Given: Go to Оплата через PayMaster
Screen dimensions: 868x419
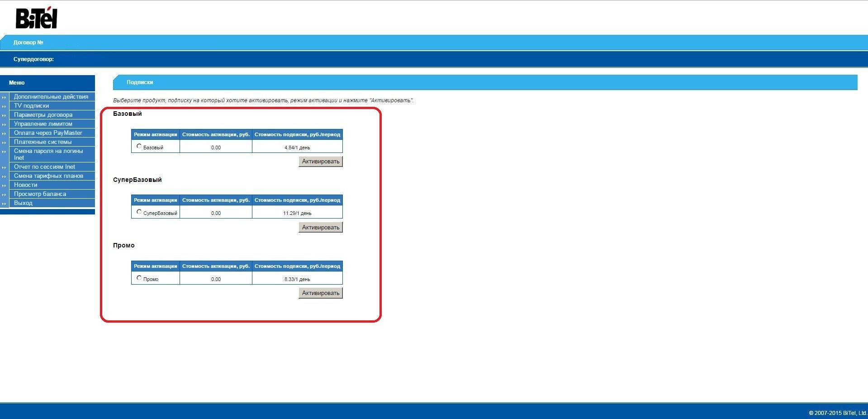Looking at the screenshot, I should tap(48, 133).
